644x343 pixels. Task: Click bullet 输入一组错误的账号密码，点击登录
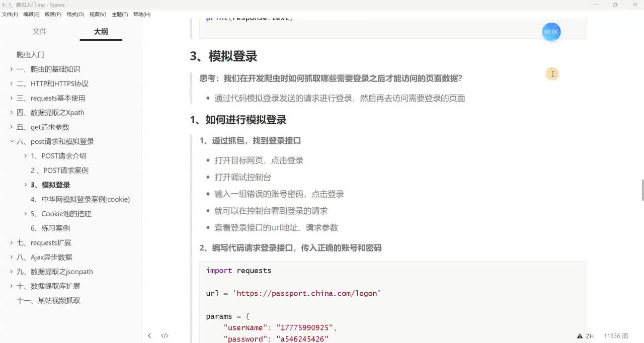pyautogui.click(x=279, y=194)
